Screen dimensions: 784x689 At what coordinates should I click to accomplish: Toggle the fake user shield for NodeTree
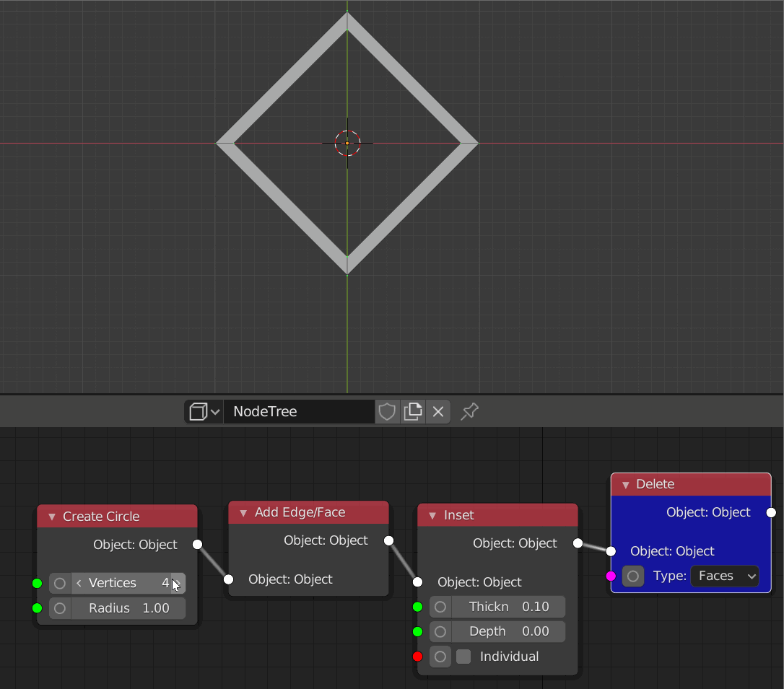pos(387,411)
